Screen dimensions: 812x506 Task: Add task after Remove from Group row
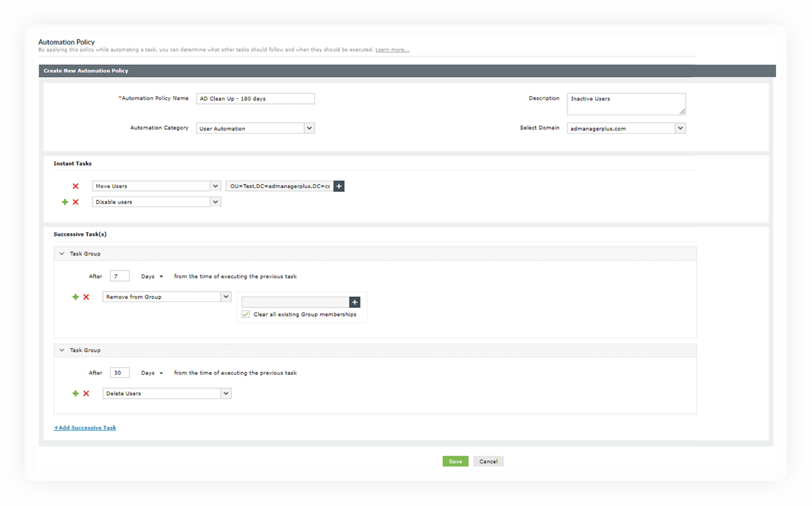click(75, 297)
